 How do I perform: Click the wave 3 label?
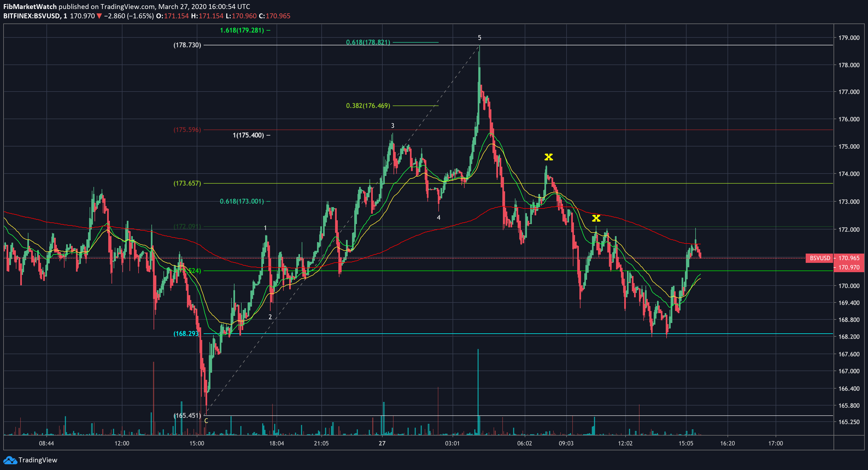tap(392, 126)
